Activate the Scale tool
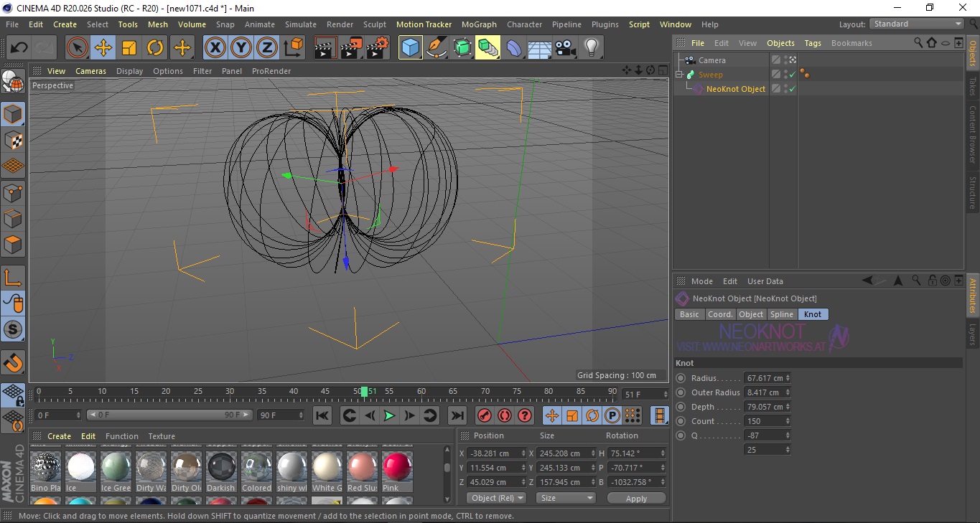Viewport: 980px width, 523px height. [129, 48]
